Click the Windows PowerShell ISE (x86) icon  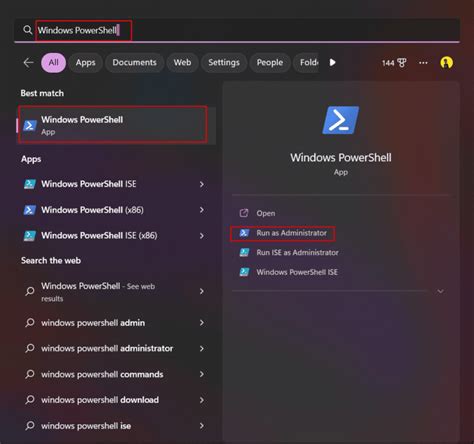point(30,236)
